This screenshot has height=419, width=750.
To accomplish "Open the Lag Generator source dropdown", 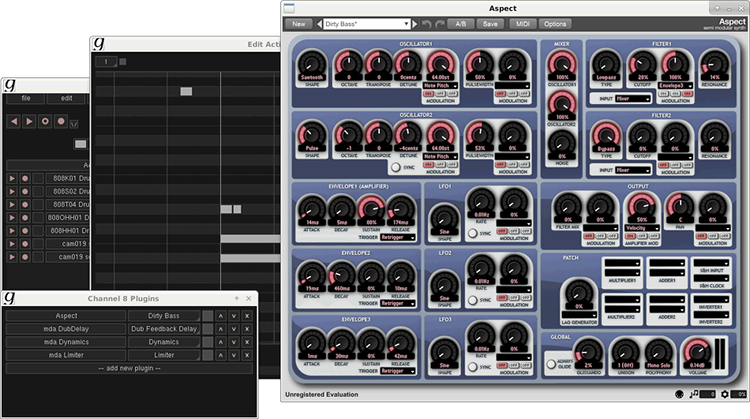I will (579, 315).
